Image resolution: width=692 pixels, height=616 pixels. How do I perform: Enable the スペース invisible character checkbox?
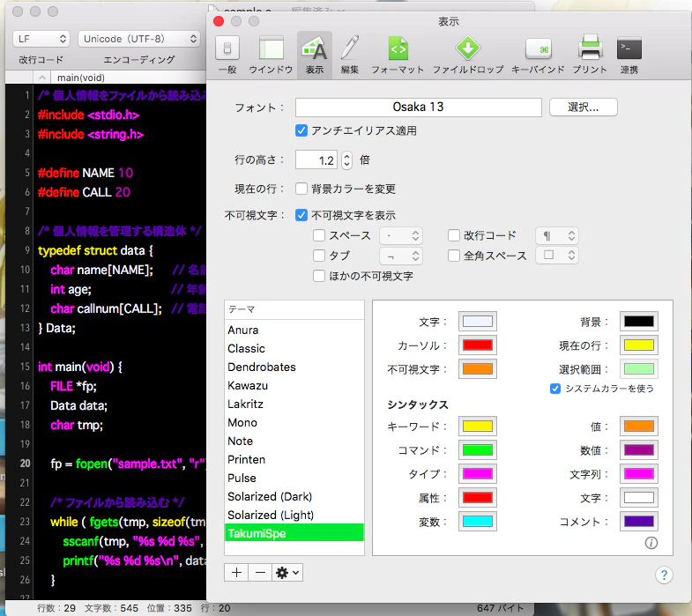[319, 235]
